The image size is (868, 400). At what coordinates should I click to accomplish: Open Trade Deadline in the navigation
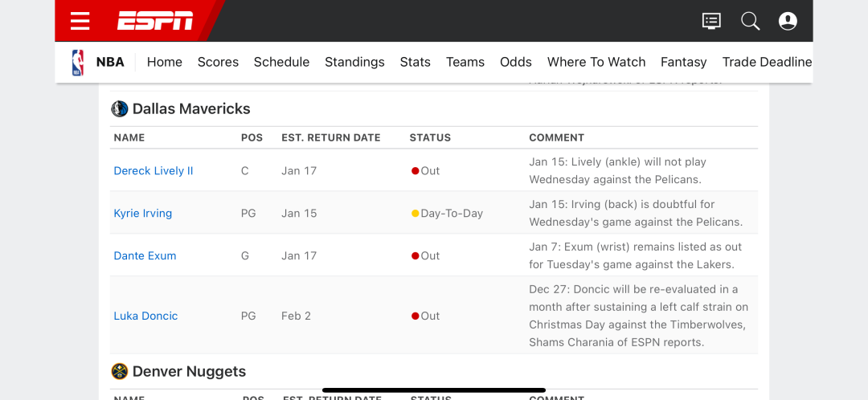768,62
